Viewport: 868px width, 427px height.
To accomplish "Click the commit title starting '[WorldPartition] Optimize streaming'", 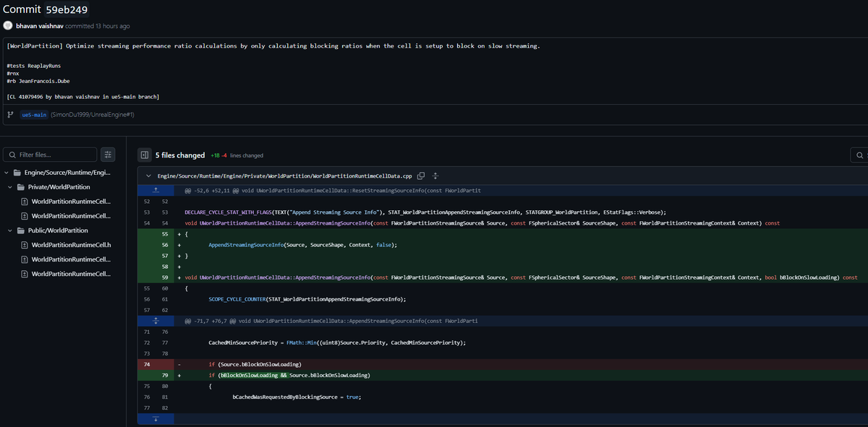I will pyautogui.click(x=273, y=46).
